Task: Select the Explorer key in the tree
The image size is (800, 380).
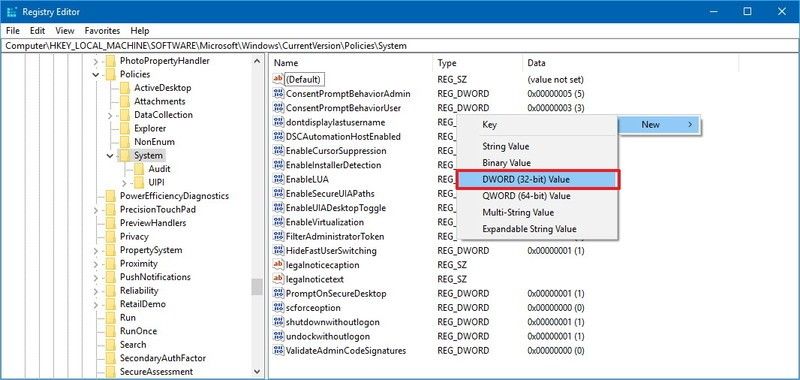Action: pyautogui.click(x=150, y=129)
